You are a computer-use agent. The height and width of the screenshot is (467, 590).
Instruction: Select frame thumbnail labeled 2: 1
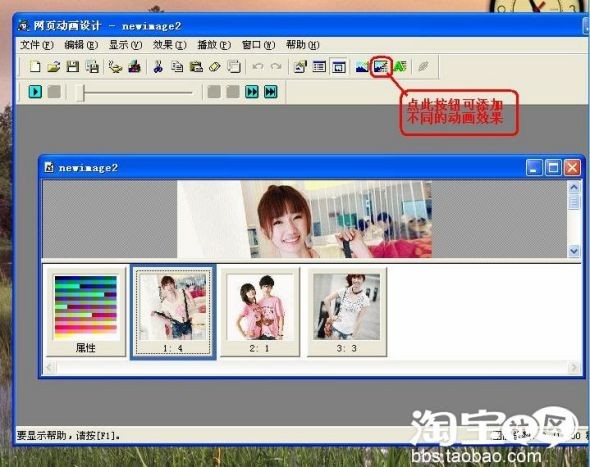click(x=260, y=312)
